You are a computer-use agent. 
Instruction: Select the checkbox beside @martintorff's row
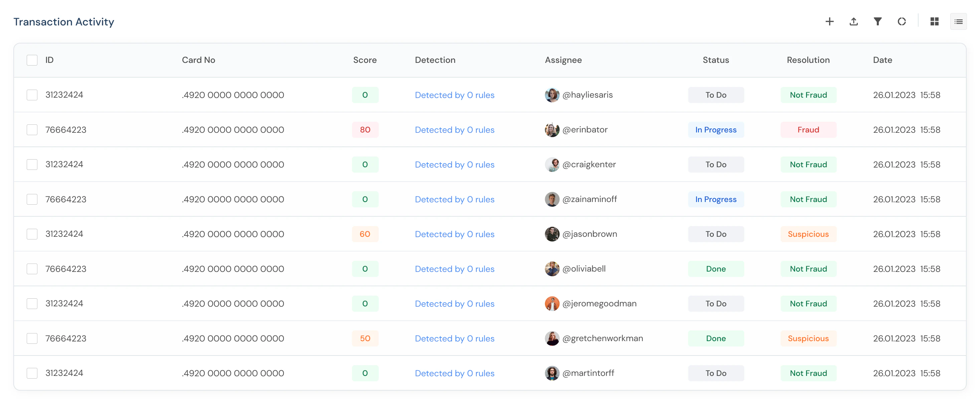pos(32,373)
